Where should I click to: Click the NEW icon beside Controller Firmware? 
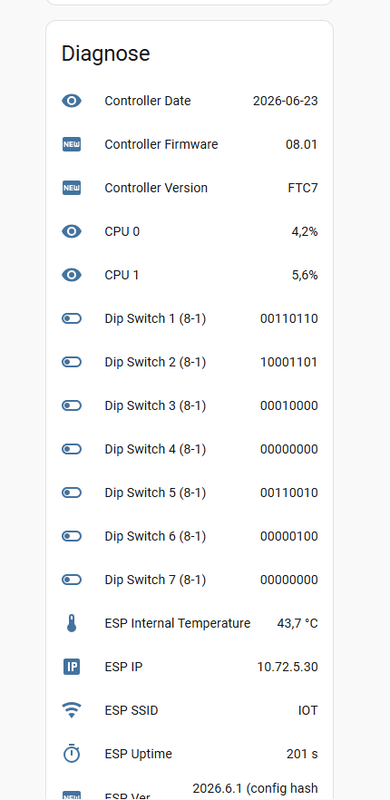coord(71,144)
